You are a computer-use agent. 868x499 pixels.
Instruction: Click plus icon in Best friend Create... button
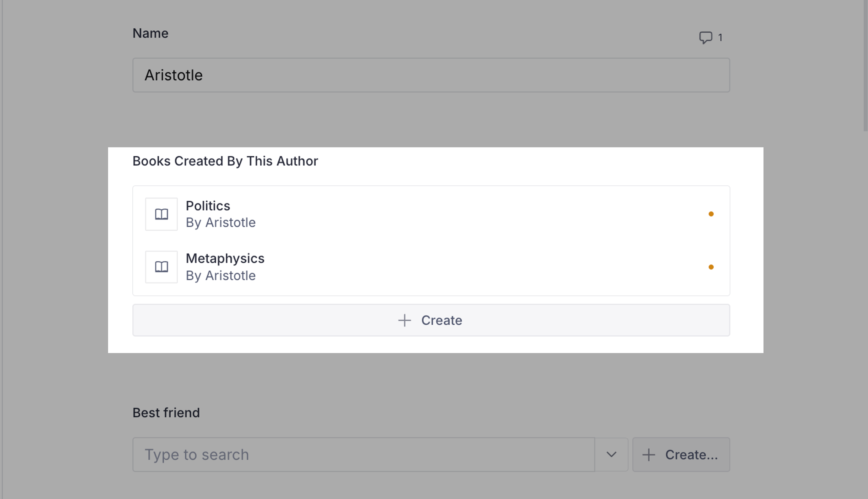click(x=649, y=455)
